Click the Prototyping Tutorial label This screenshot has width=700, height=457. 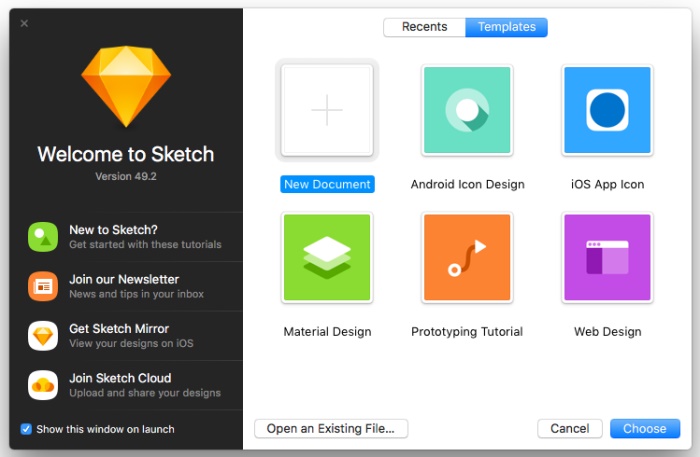[x=467, y=332]
